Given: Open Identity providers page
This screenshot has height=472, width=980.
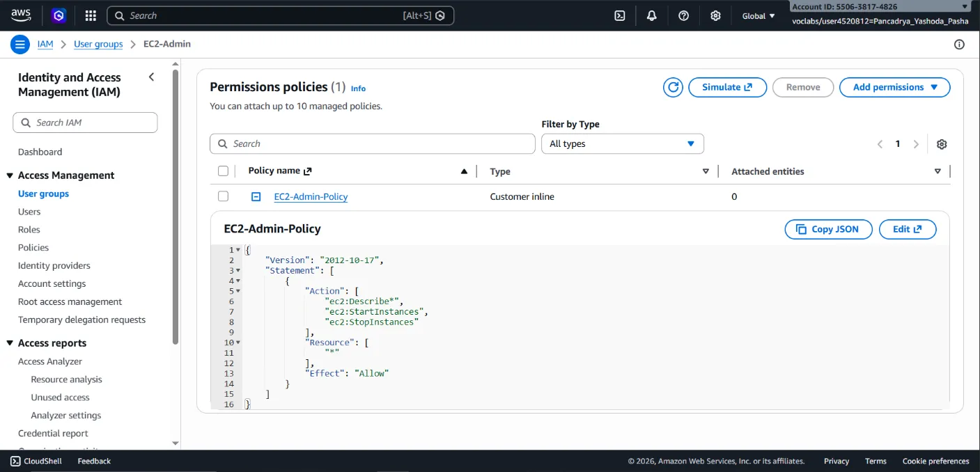Looking at the screenshot, I should click(54, 266).
